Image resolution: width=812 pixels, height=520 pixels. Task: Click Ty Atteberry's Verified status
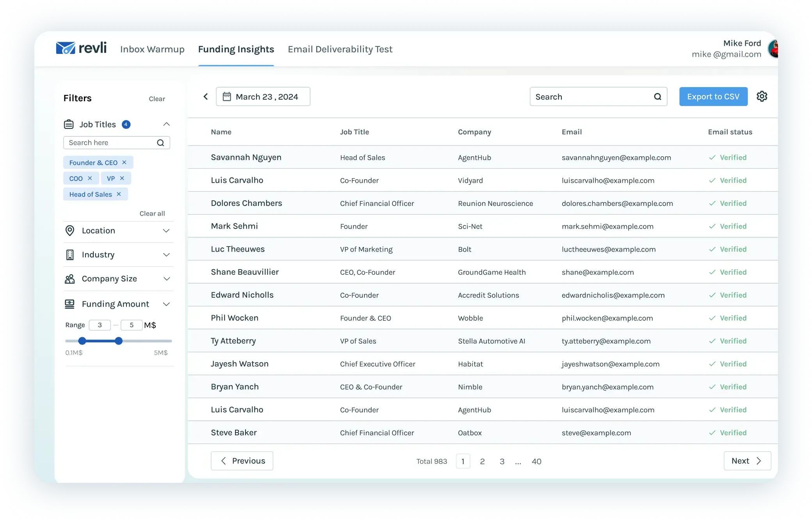(728, 341)
